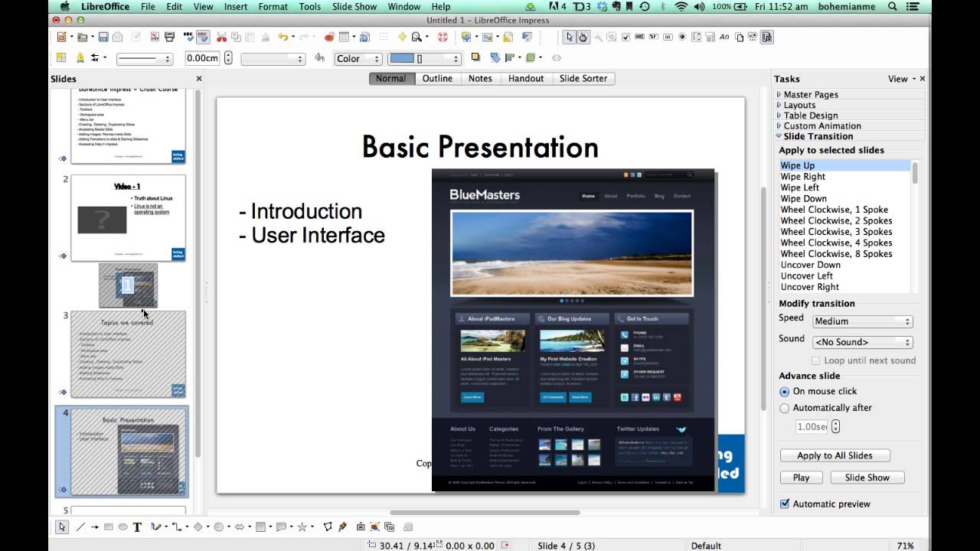
Task: Open the Speed Medium dropdown
Action: pyautogui.click(x=863, y=321)
